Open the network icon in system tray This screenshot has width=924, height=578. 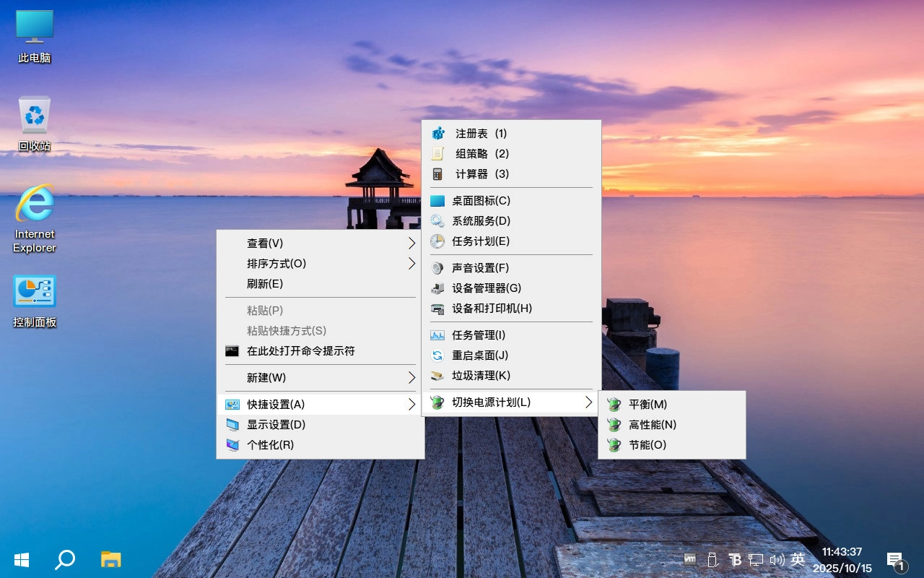pyautogui.click(x=755, y=559)
